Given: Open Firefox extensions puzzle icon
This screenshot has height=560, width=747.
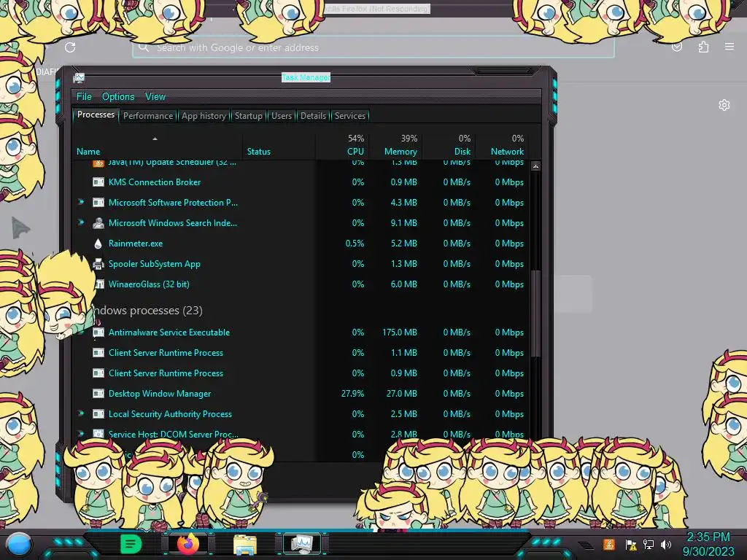Looking at the screenshot, I should 703,47.
